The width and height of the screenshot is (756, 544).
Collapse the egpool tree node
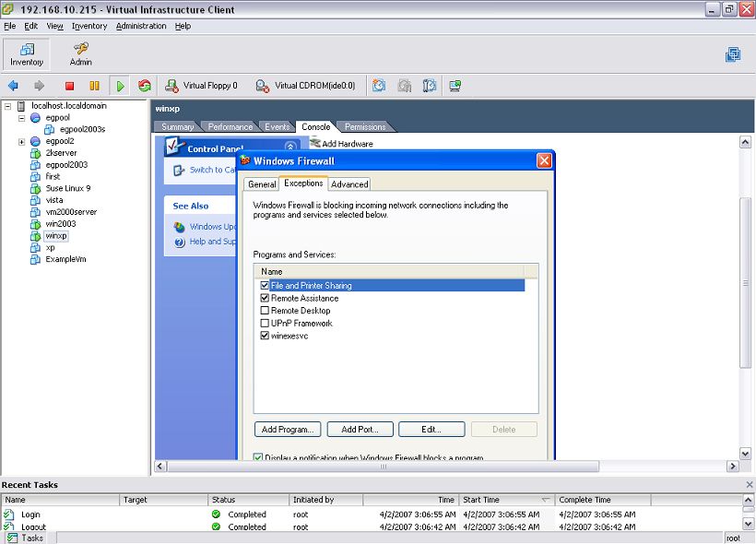click(22, 118)
